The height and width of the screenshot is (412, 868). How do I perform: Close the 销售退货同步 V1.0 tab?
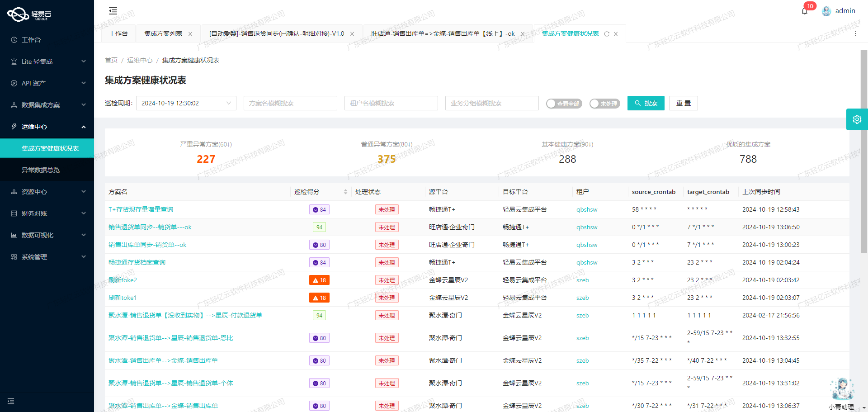point(352,34)
